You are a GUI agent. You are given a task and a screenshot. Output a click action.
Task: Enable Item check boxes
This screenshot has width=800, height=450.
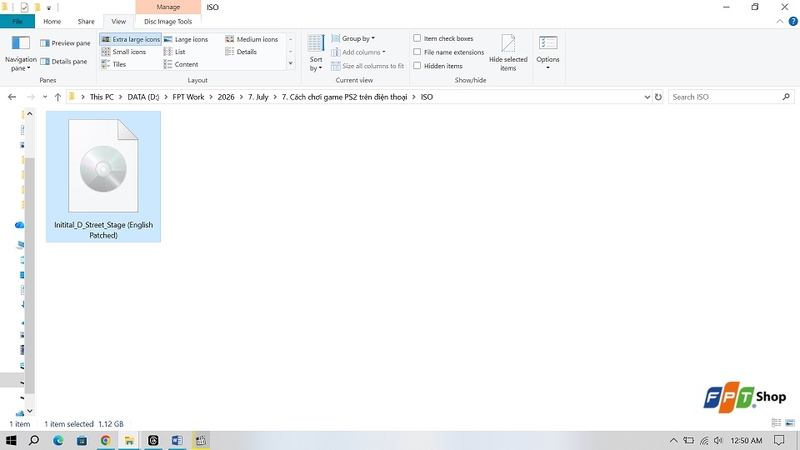pos(417,38)
